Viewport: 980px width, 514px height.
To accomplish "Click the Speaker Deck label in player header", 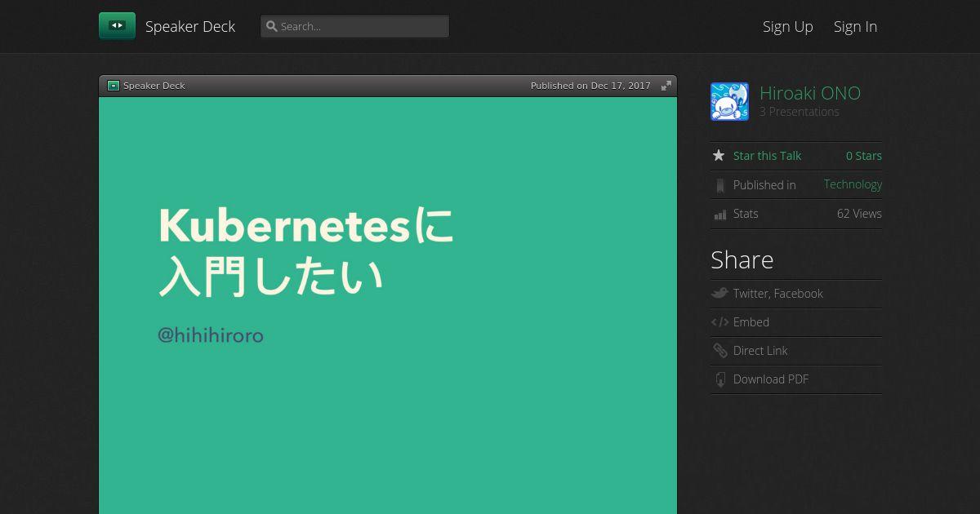I will point(154,86).
